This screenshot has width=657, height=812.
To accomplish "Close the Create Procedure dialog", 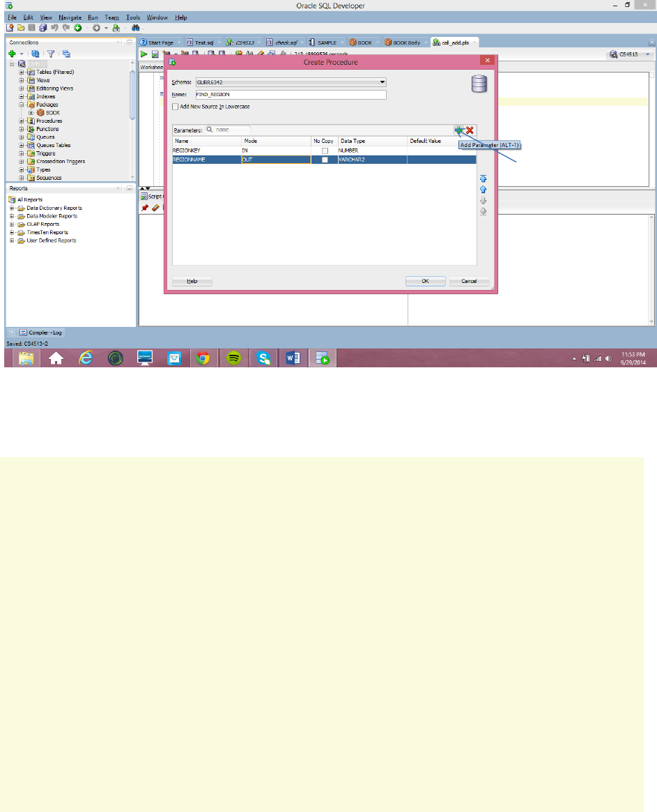I will pos(487,61).
